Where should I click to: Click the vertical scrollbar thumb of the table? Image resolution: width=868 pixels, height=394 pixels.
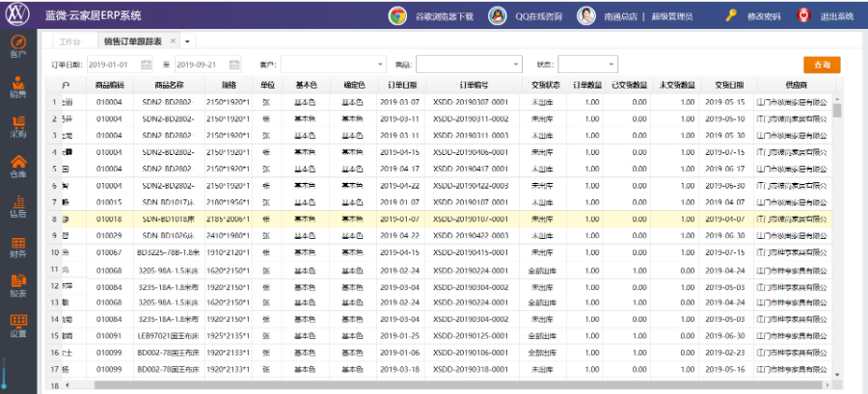pyautogui.click(x=836, y=110)
